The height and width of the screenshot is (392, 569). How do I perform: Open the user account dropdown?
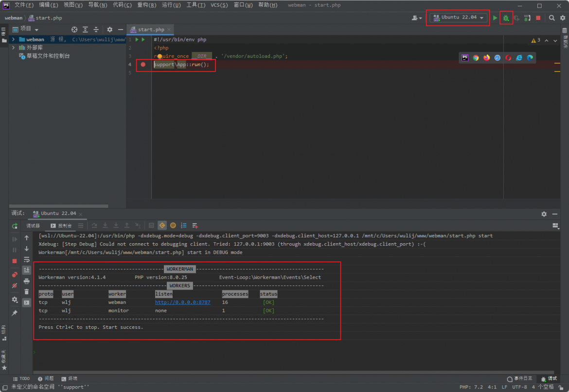pos(417,18)
